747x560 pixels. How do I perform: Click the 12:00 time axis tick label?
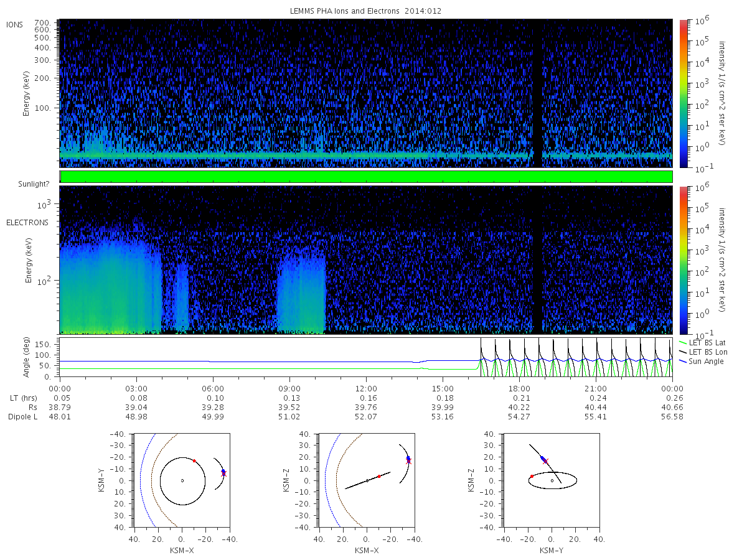[x=366, y=388]
